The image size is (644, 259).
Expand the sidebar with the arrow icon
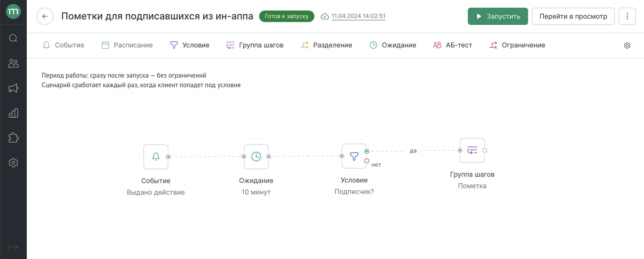[x=13, y=247]
